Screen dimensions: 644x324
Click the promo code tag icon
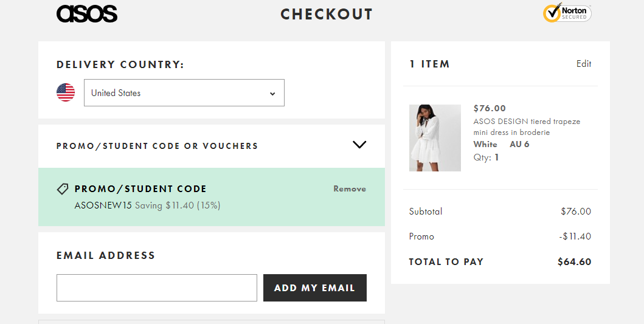63,189
